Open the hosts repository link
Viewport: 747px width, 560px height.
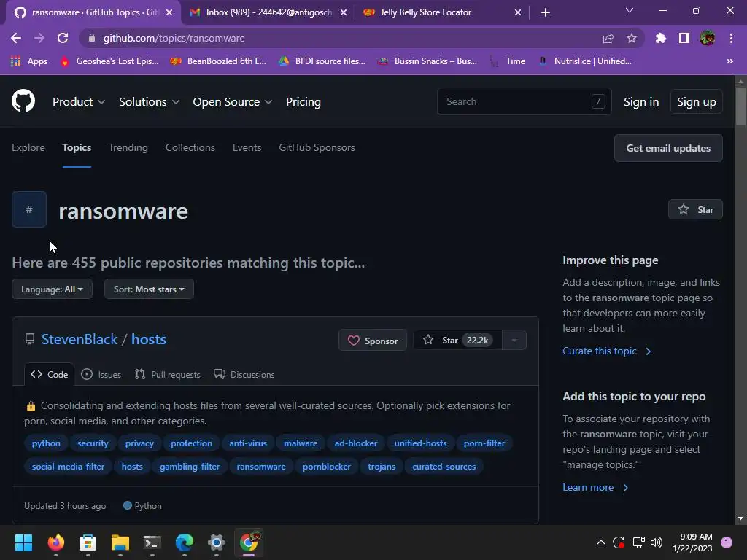pyautogui.click(x=149, y=339)
